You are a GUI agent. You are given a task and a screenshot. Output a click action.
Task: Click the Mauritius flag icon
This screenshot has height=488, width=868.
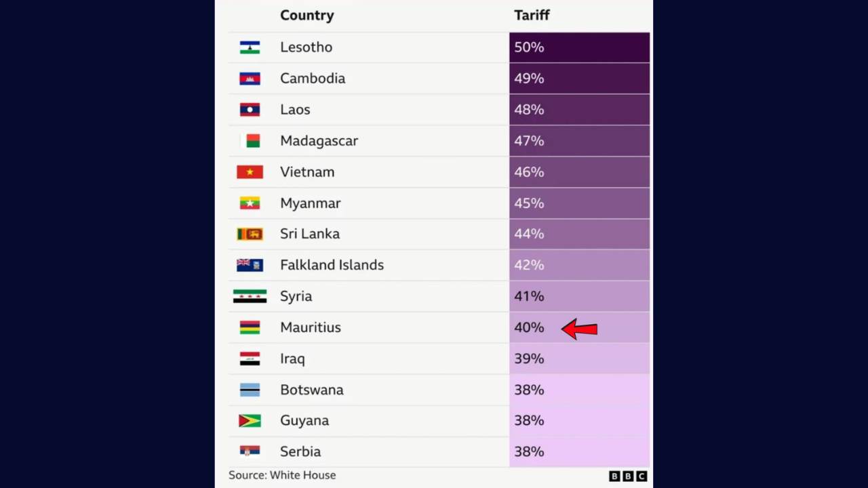point(250,327)
